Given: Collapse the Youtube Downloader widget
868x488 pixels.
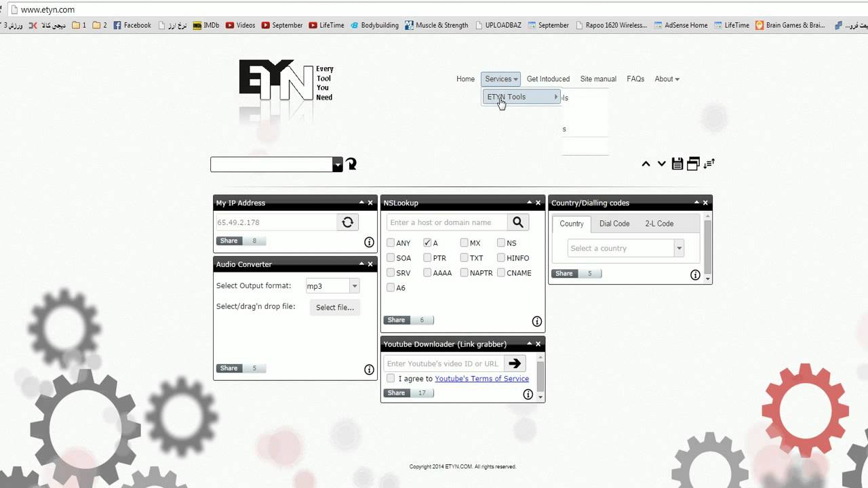Looking at the screenshot, I should coord(530,344).
